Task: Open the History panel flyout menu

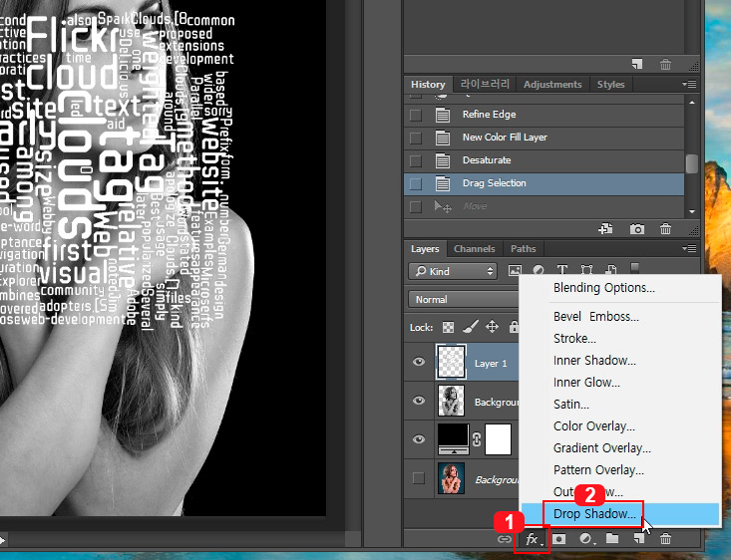Action: 689,84
